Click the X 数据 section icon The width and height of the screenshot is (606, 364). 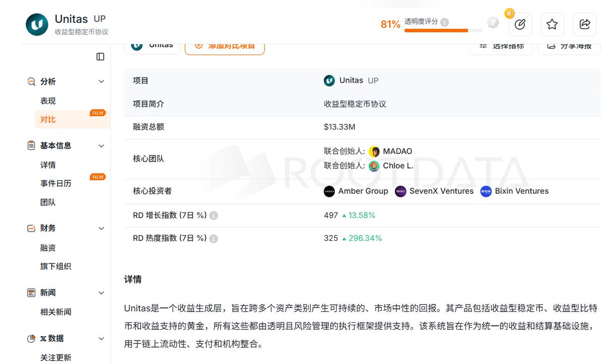coord(31,339)
